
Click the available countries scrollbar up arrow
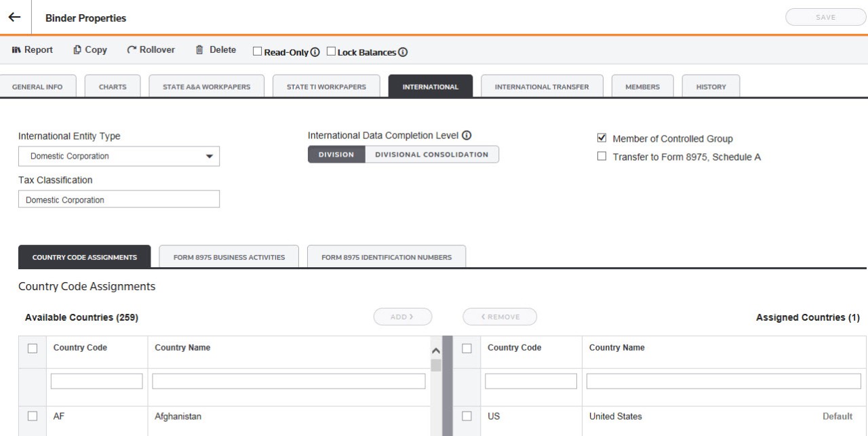click(x=436, y=351)
